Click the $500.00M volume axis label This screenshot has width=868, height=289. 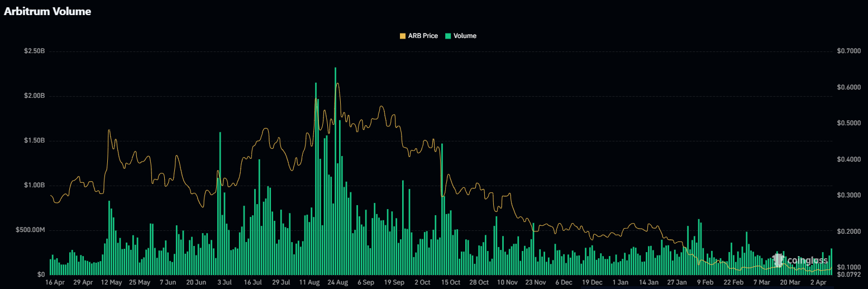coord(32,230)
